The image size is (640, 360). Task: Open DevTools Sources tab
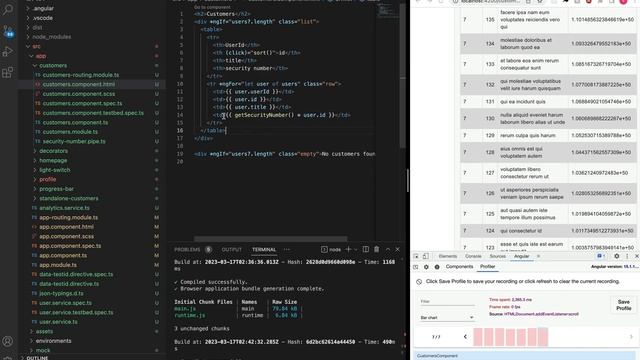(x=498, y=256)
